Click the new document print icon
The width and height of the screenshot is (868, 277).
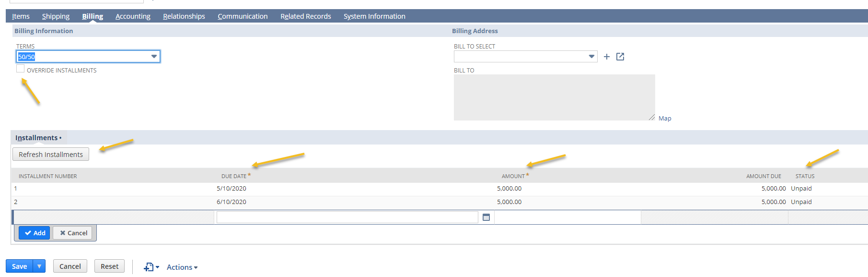click(150, 267)
